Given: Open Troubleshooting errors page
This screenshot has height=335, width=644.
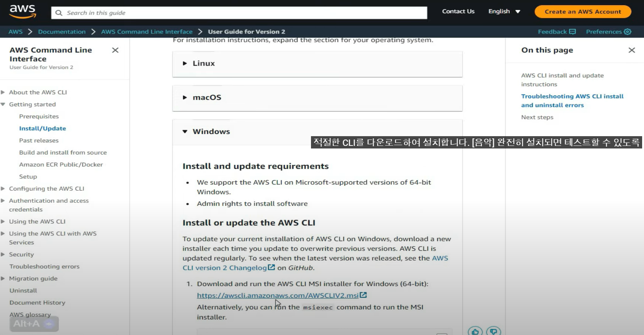Looking at the screenshot, I should [44, 266].
